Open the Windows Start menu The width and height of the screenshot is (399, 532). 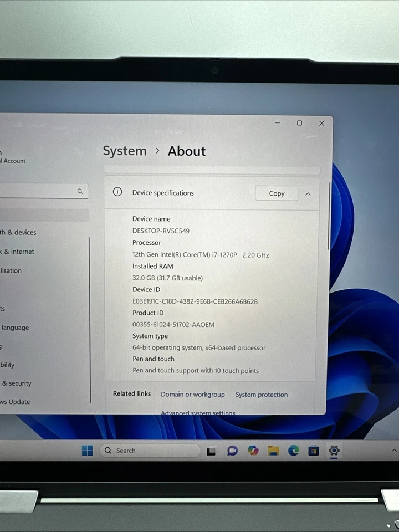tap(87, 451)
